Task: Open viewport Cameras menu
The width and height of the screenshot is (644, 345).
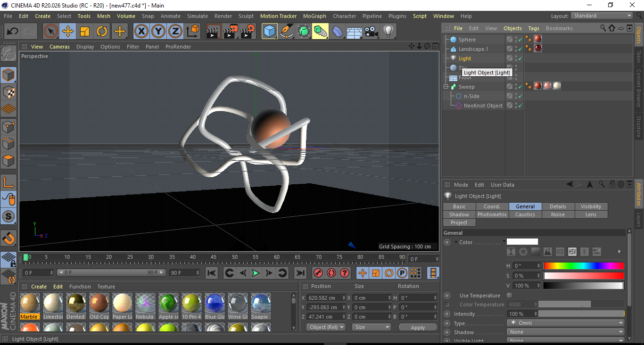Action: coord(59,47)
